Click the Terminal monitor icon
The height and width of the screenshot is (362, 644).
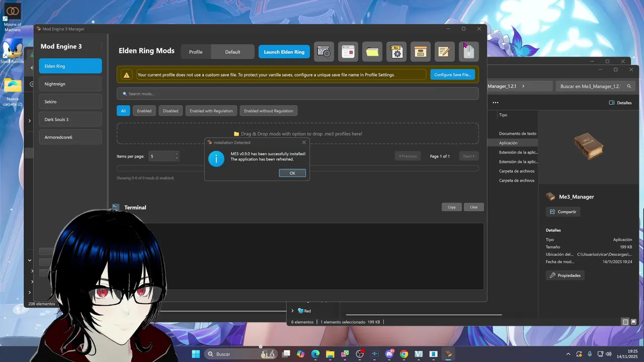(116, 207)
